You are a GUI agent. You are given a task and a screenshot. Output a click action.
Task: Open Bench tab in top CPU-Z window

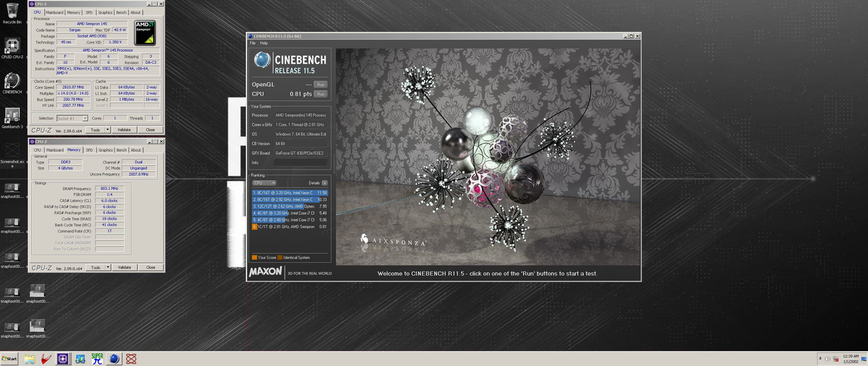[121, 12]
